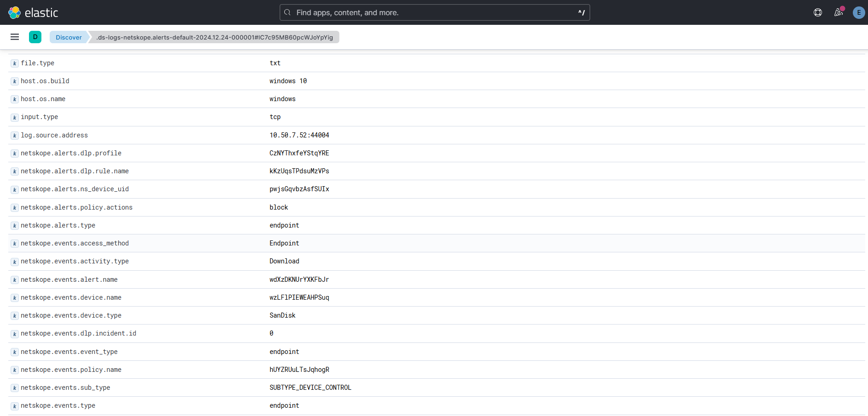
Task: Click the value wzLFlPIEWEAHPSuq
Action: [x=299, y=297]
